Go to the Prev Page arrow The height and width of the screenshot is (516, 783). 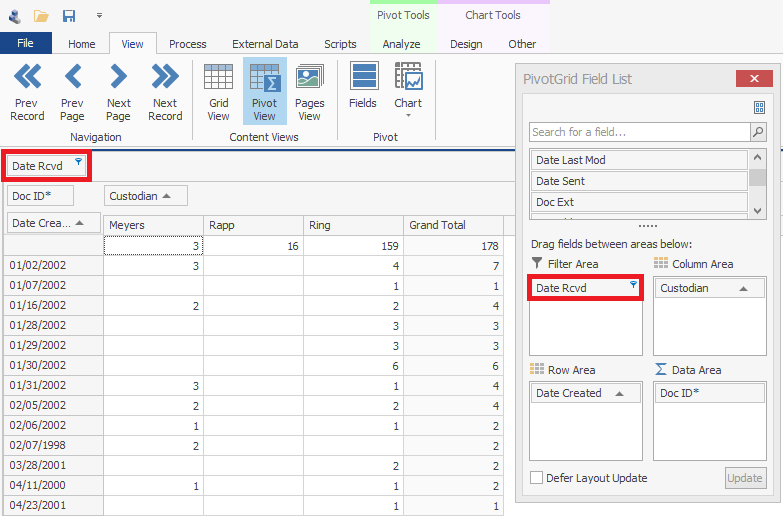[x=73, y=76]
